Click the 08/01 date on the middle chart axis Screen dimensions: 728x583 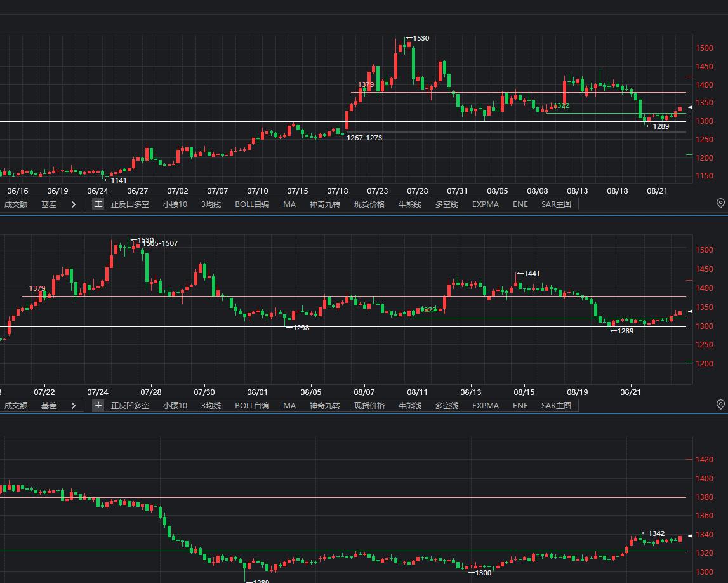coord(257,392)
